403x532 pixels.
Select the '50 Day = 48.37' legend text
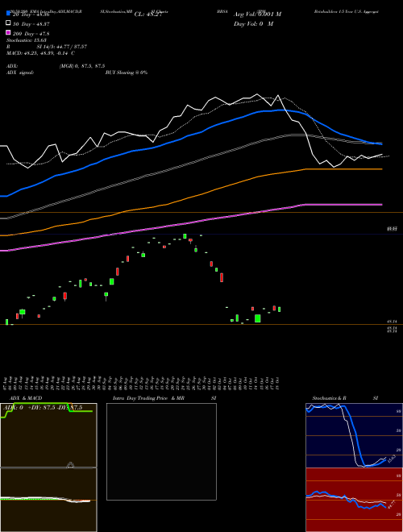coord(31,24)
